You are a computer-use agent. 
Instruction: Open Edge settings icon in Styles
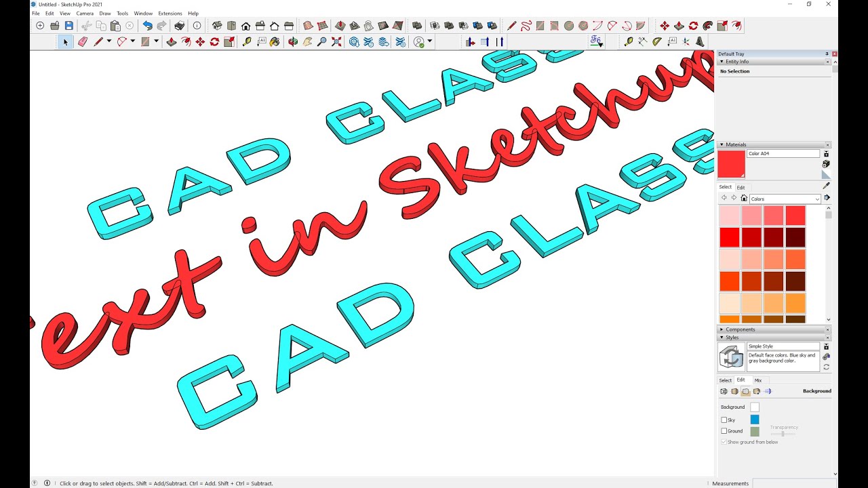pyautogui.click(x=724, y=391)
